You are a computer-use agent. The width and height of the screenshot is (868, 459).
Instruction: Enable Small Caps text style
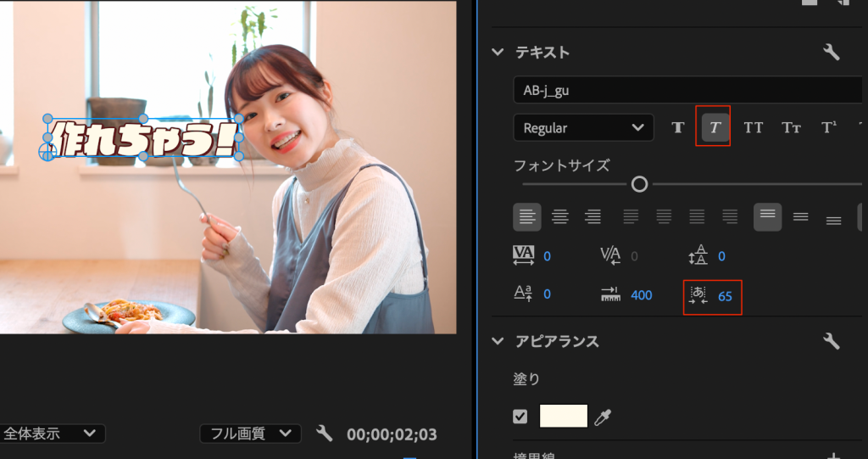tap(791, 128)
